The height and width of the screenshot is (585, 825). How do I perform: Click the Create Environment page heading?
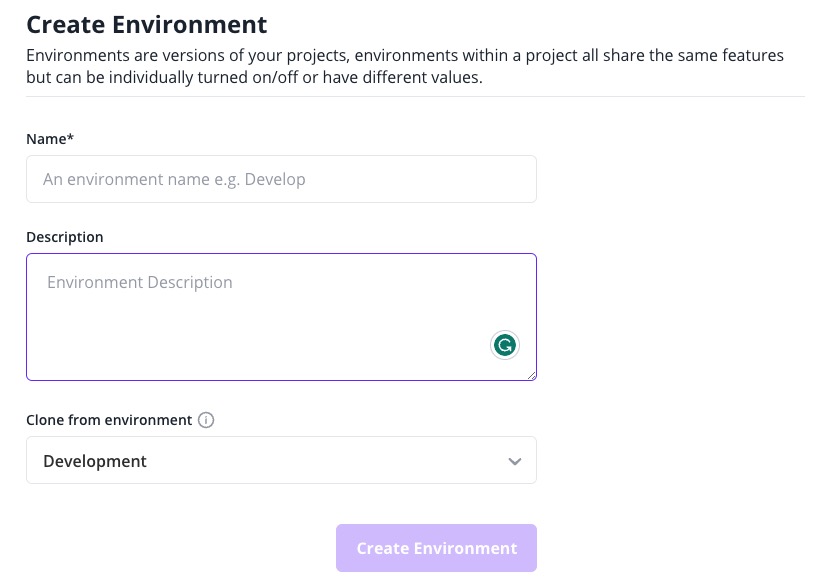click(x=146, y=24)
